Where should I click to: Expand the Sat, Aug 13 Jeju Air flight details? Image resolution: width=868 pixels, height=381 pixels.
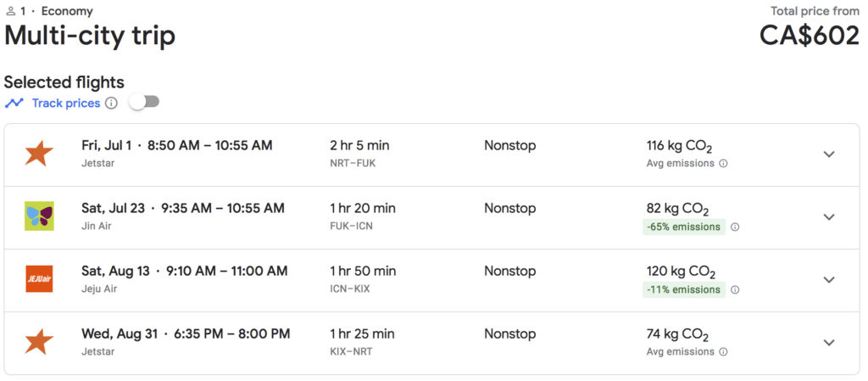(x=829, y=279)
